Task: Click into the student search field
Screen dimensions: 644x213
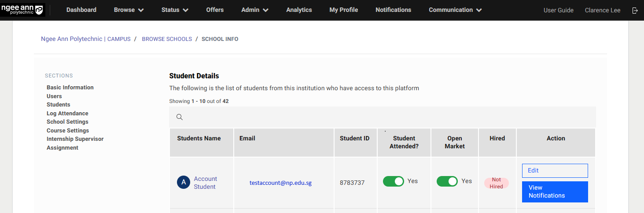Action: point(382,117)
